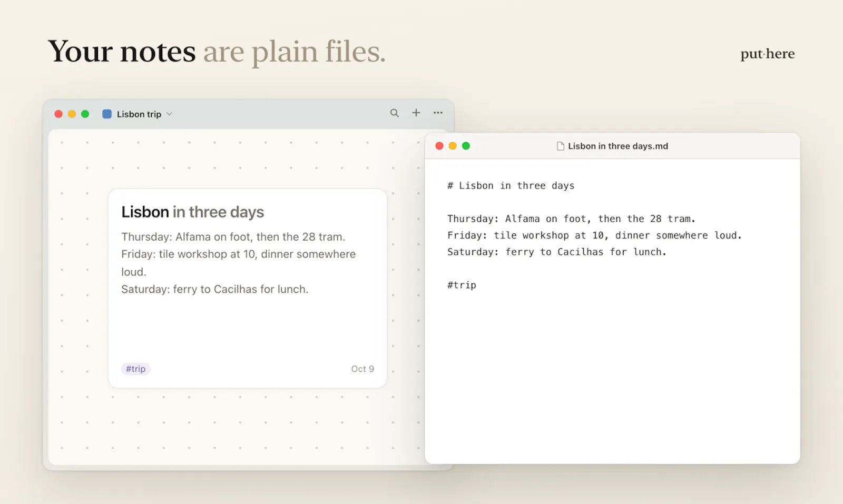The height and width of the screenshot is (504, 843).
Task: Expand the Lisbon trip chevron dropdown
Action: pos(169,114)
